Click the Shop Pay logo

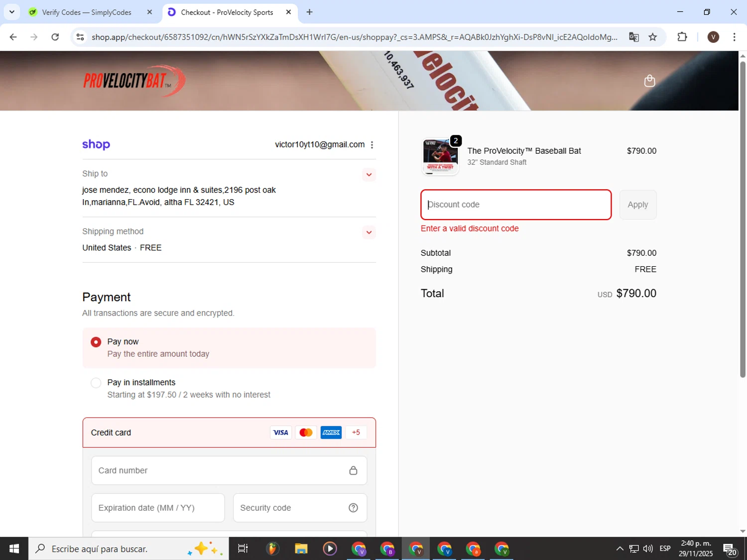coord(96,144)
